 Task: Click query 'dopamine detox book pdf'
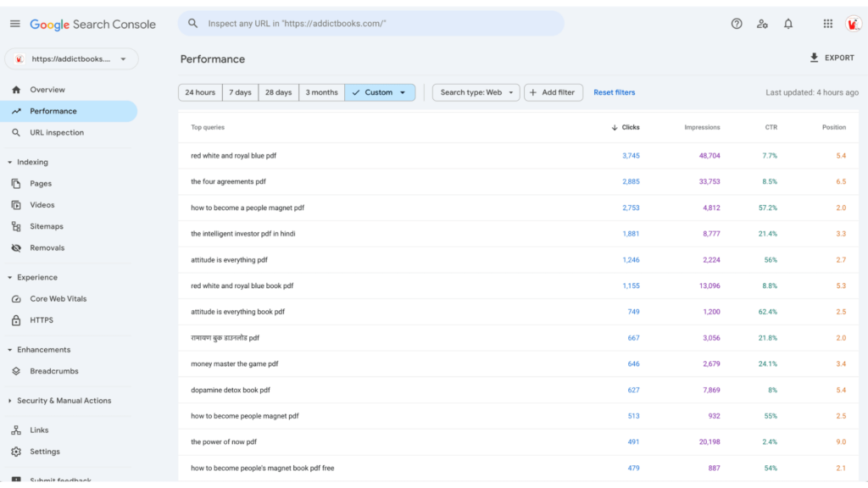pos(231,390)
